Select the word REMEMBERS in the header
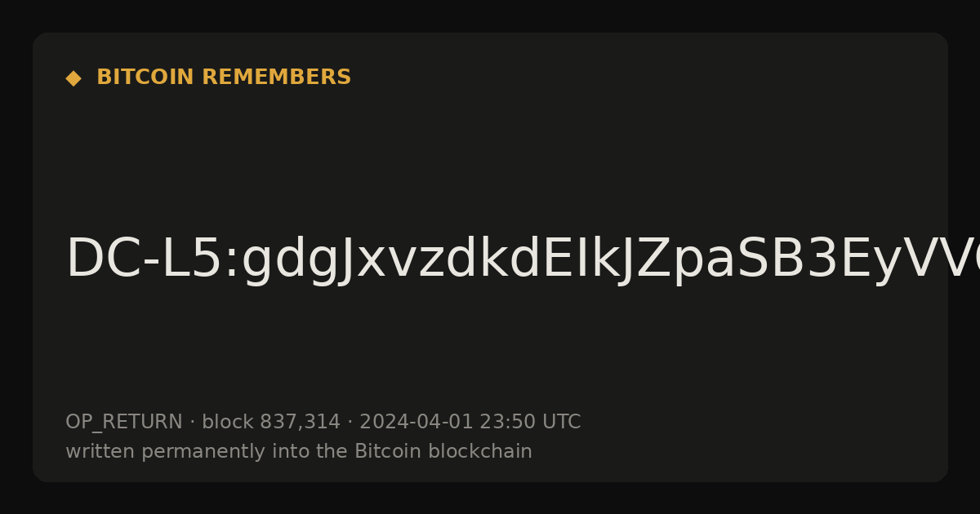Screen dimensions: 980x514 276,78
